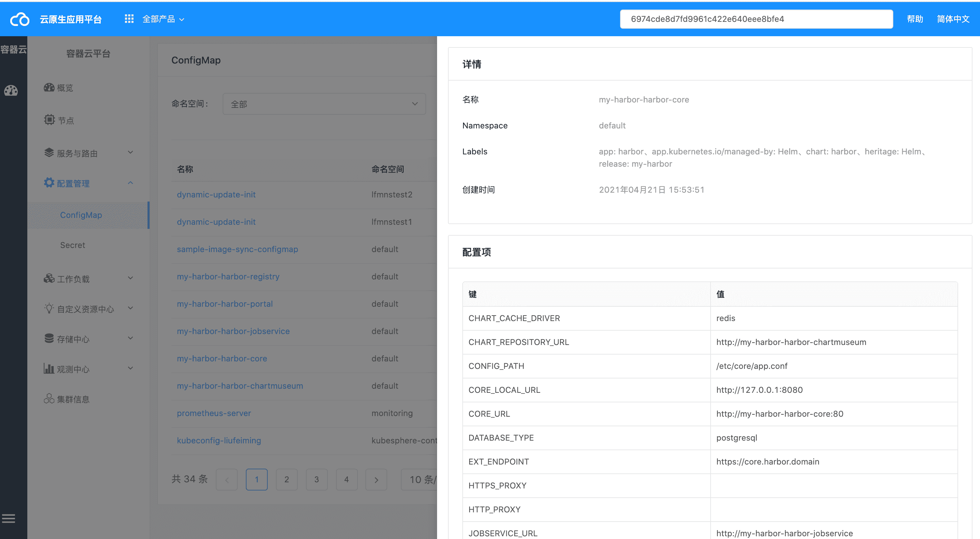Go to pagination page 2
This screenshot has width=980, height=539.
pos(286,480)
